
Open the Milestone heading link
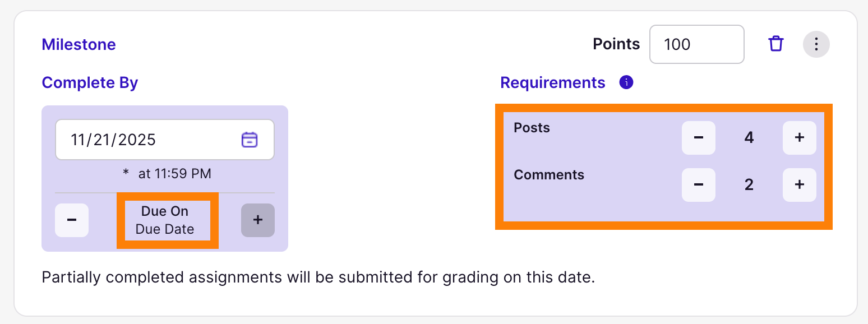click(79, 44)
